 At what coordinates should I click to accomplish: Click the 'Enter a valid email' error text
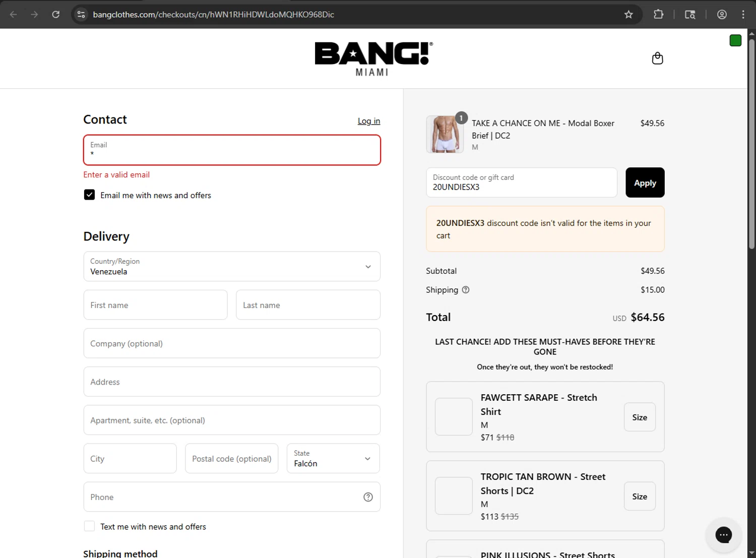click(116, 175)
